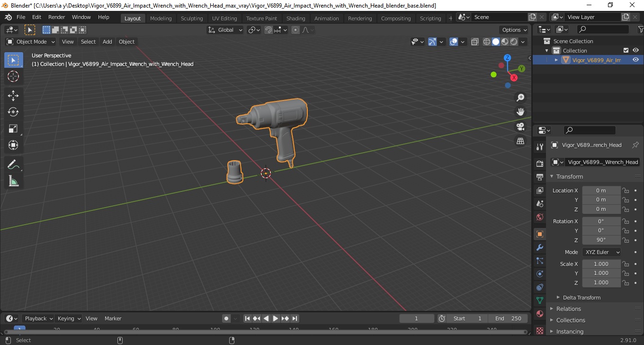Screen dimensions: 644x345
Task: Open the View Layer properties tab
Action: tap(539, 191)
